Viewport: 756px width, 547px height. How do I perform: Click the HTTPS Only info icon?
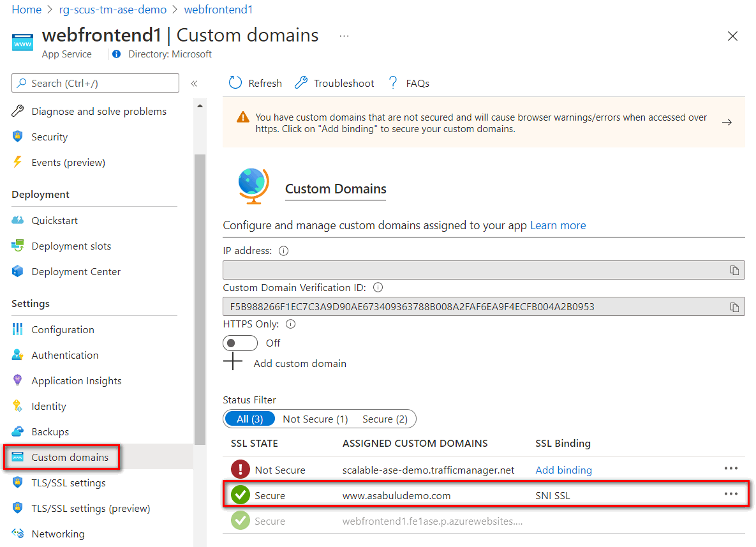(291, 324)
